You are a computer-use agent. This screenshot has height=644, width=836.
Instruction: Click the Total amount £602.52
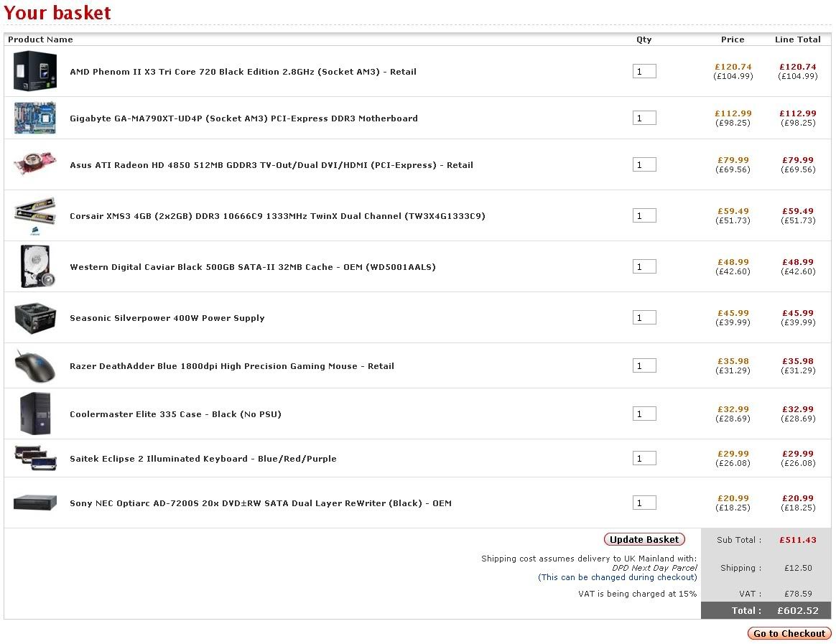798,611
